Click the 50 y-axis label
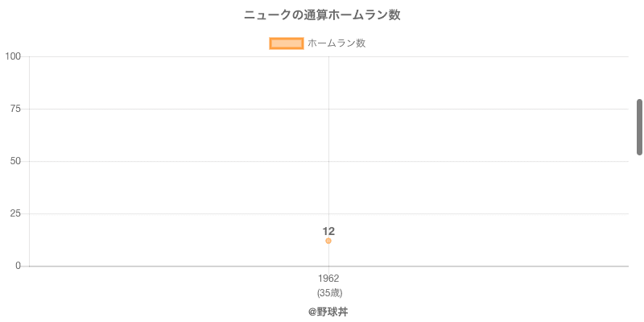Viewport: 644px width, 322px height. pyautogui.click(x=15, y=162)
